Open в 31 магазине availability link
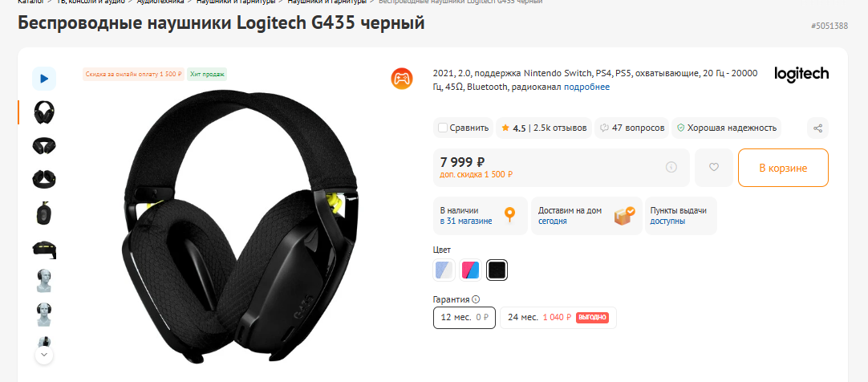Viewport: 868px width, 382px height. click(x=466, y=221)
